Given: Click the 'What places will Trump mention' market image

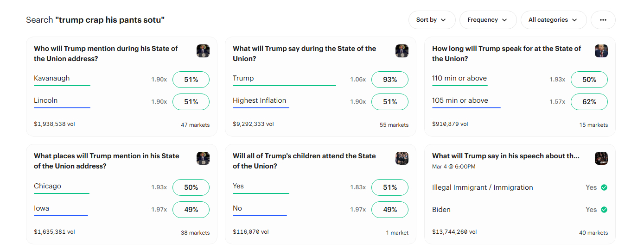Looking at the screenshot, I should click(x=203, y=158).
